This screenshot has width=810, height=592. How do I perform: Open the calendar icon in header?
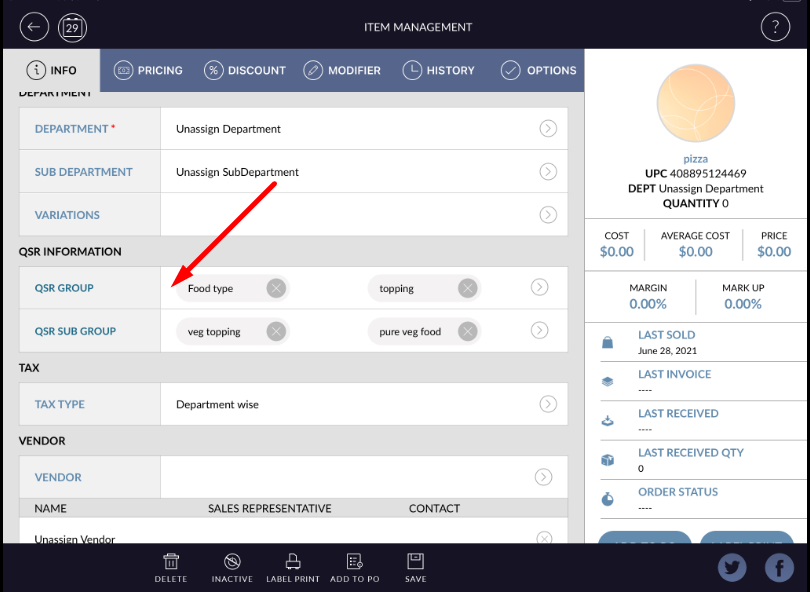coord(73,27)
